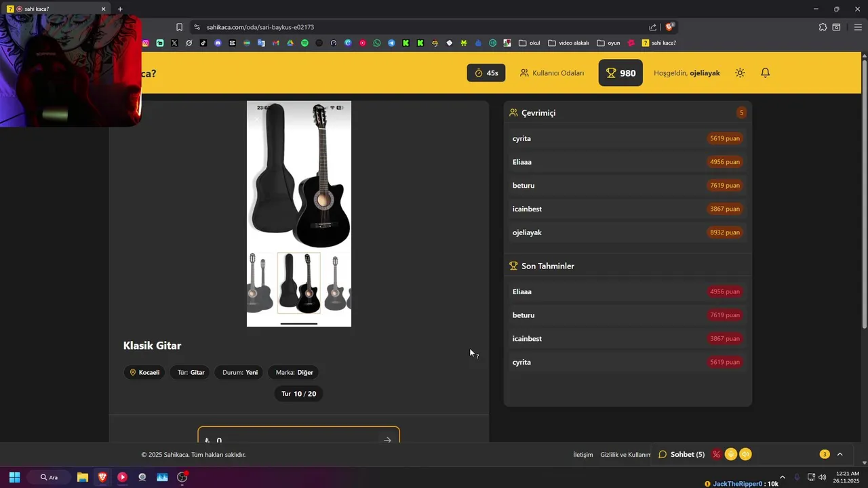
Task: Open the Discord bookmark
Action: (218, 43)
